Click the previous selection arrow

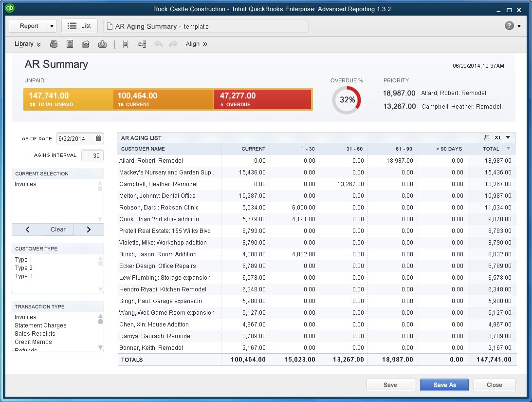[27, 230]
